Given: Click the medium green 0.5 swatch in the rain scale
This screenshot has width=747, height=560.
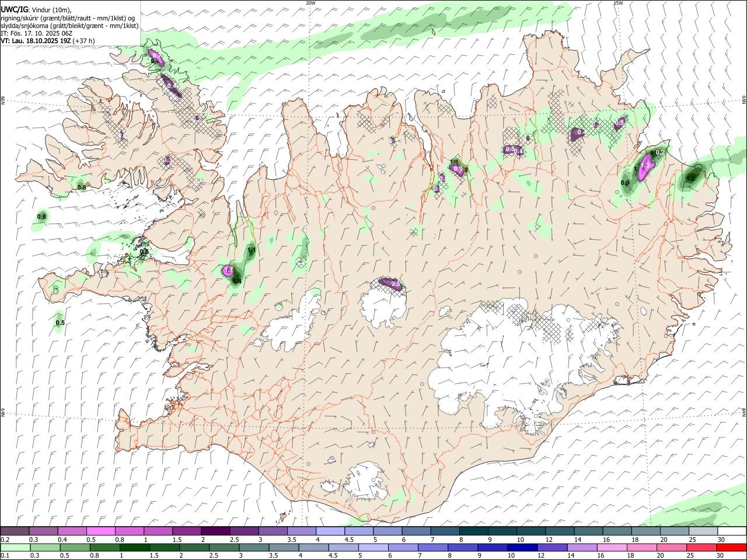Looking at the screenshot, I should [x=76, y=548].
